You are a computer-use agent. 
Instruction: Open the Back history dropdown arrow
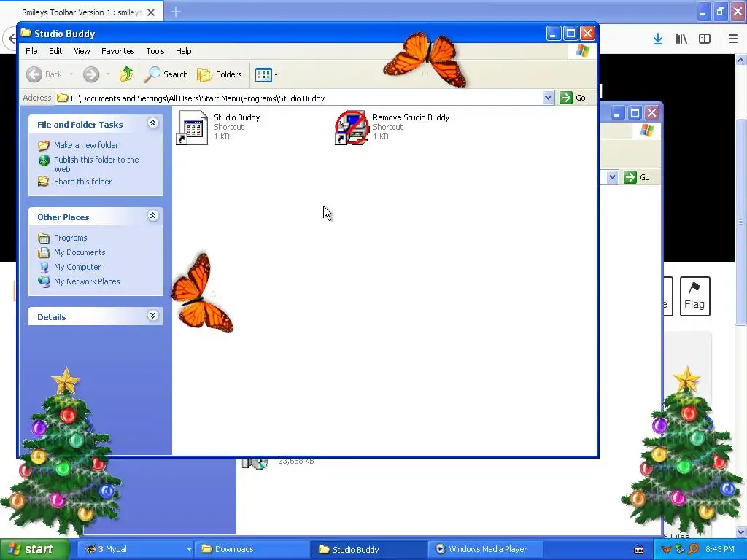click(71, 74)
